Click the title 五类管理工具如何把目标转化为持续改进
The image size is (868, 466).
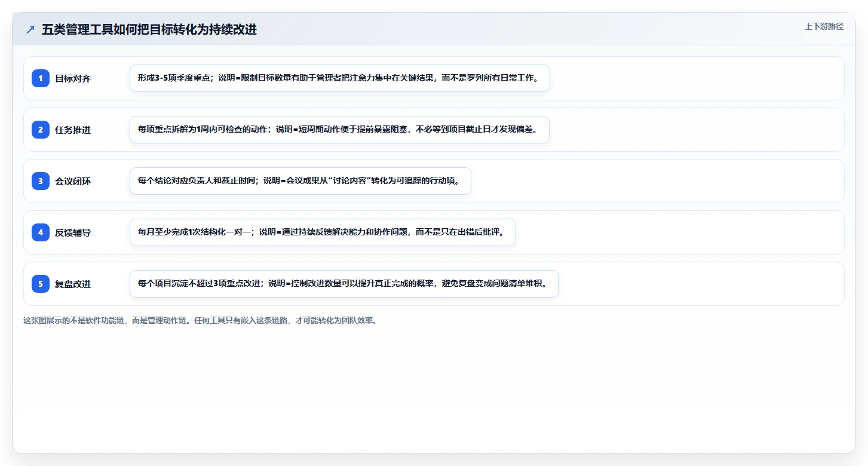[x=149, y=30]
